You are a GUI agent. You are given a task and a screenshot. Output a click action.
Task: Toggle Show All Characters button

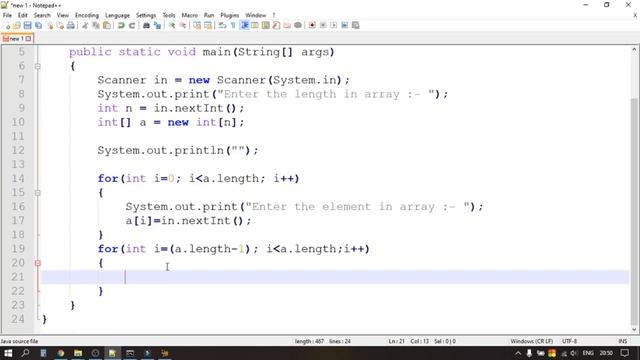coord(233,25)
